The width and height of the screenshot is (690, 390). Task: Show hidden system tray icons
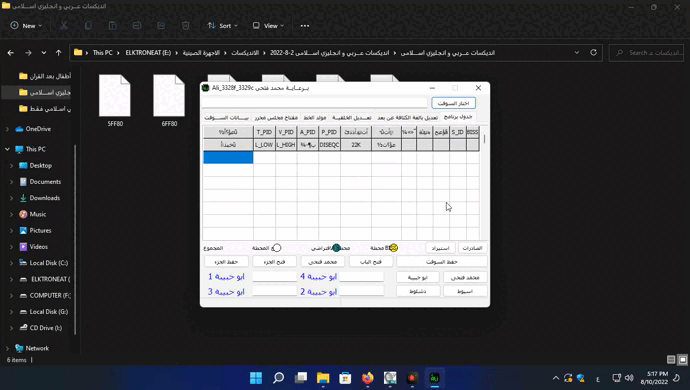[556, 378]
